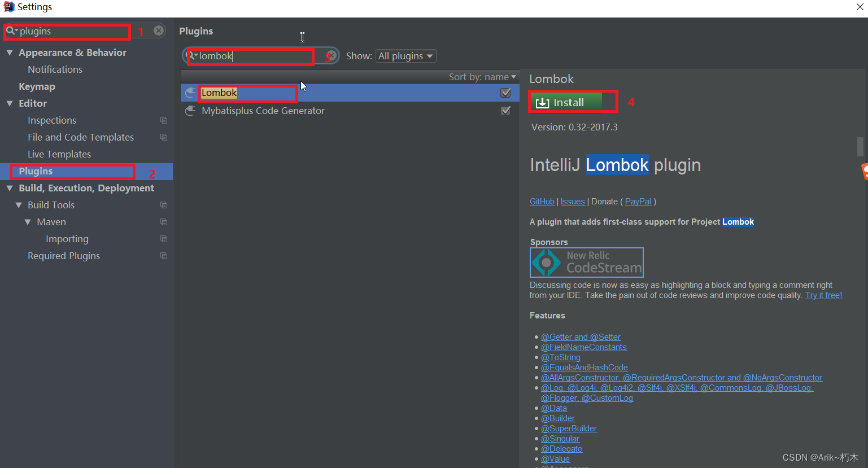
Task: Collapse the Appearance & Behavior section
Action: coord(10,53)
